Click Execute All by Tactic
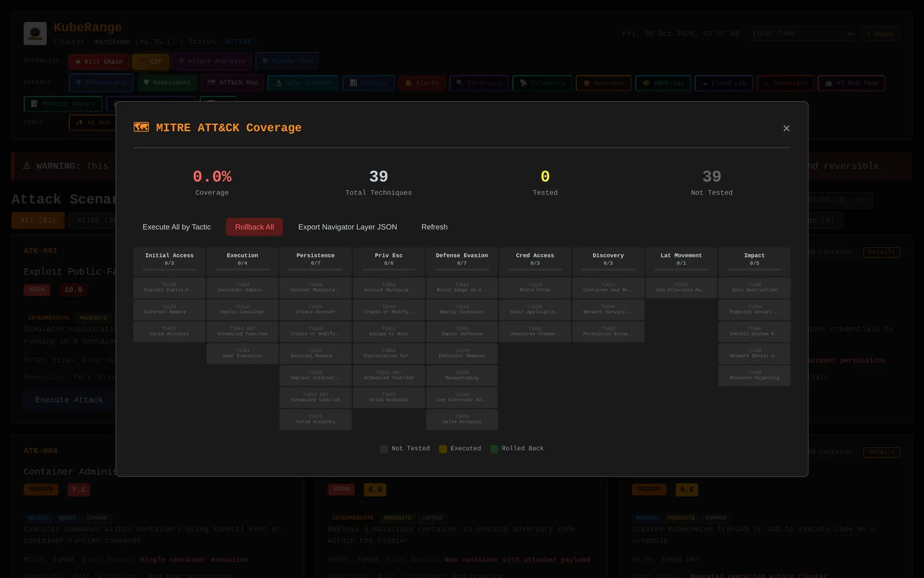This screenshot has height=578, width=924. coord(177,227)
